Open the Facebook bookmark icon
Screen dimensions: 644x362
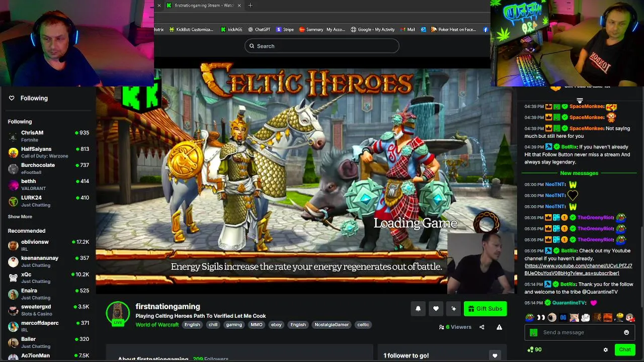[x=486, y=30]
